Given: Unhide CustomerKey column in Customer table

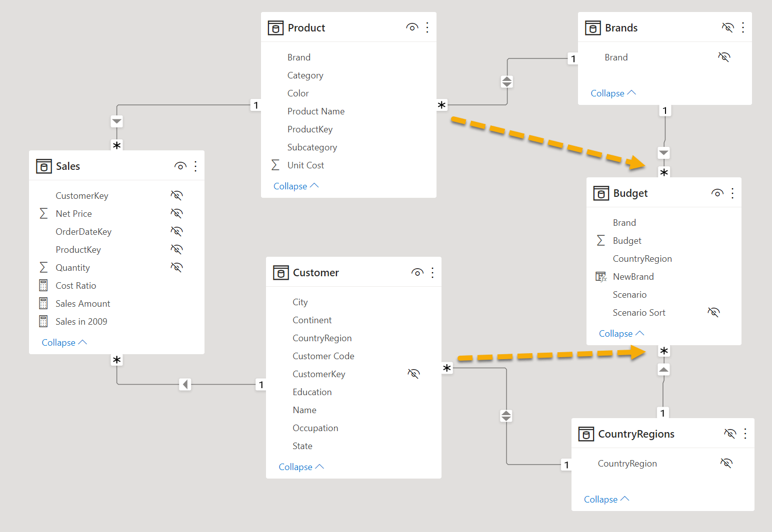Looking at the screenshot, I should click(413, 374).
